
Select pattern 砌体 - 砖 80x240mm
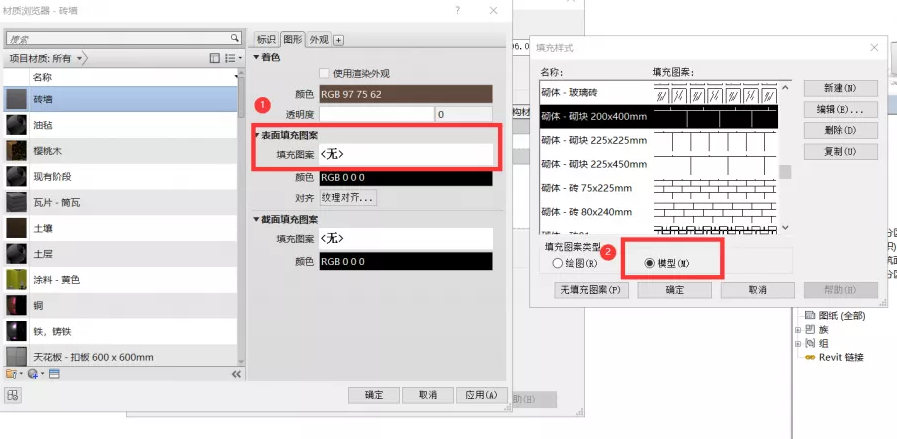coord(659,212)
